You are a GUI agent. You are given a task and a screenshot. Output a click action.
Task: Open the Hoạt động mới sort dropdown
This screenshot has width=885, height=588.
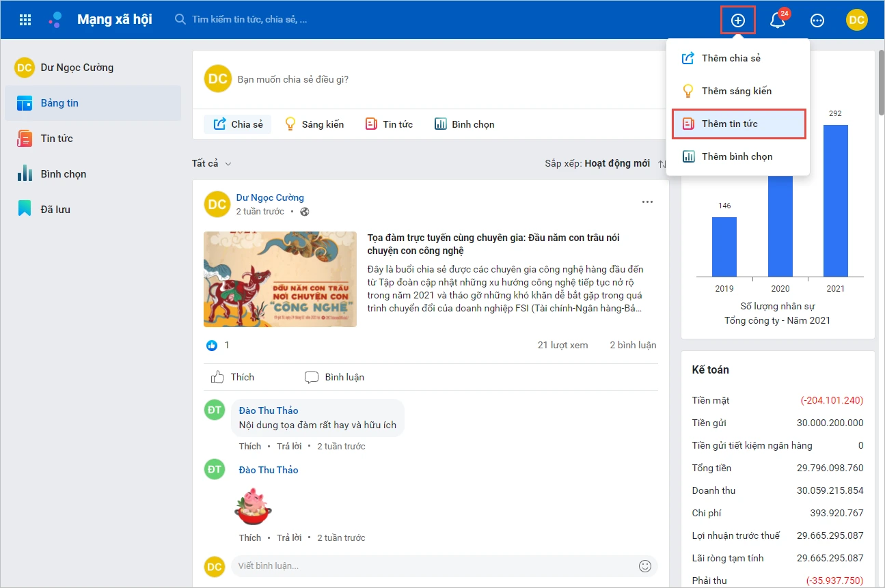617,164
